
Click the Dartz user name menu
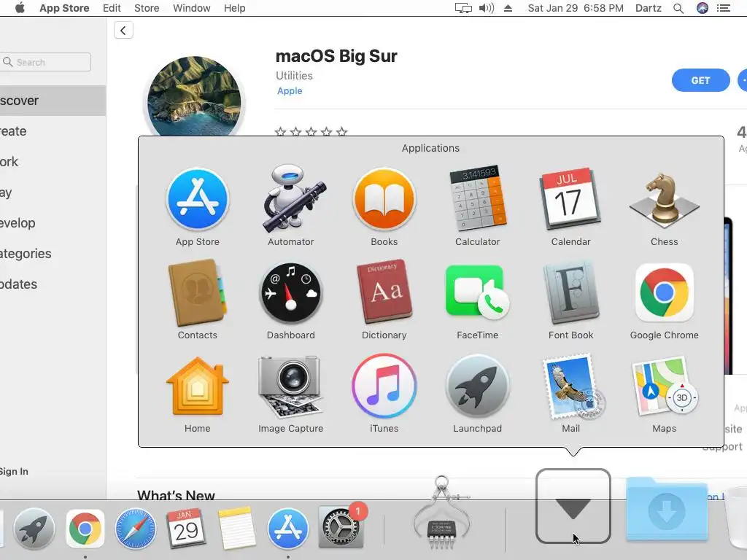pos(649,8)
